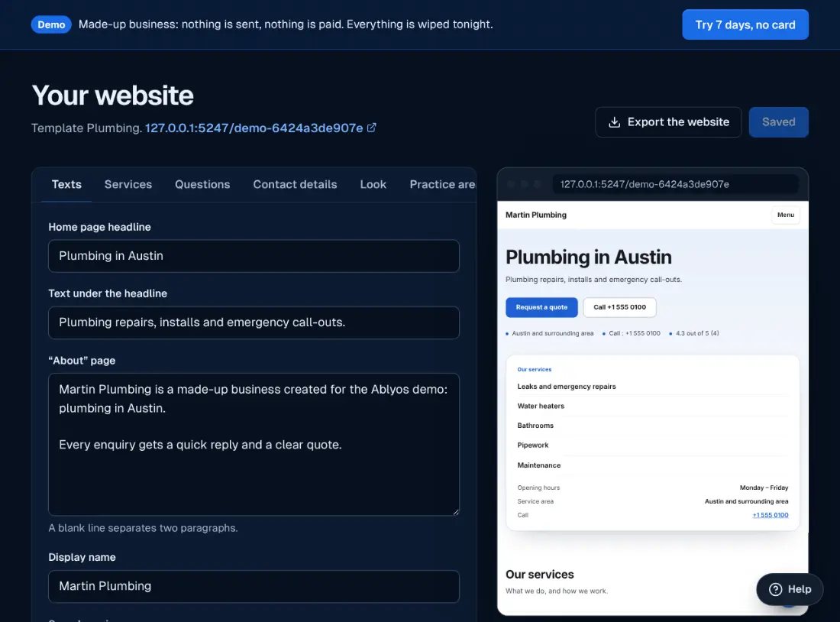Open the Contact details tab

295,184
